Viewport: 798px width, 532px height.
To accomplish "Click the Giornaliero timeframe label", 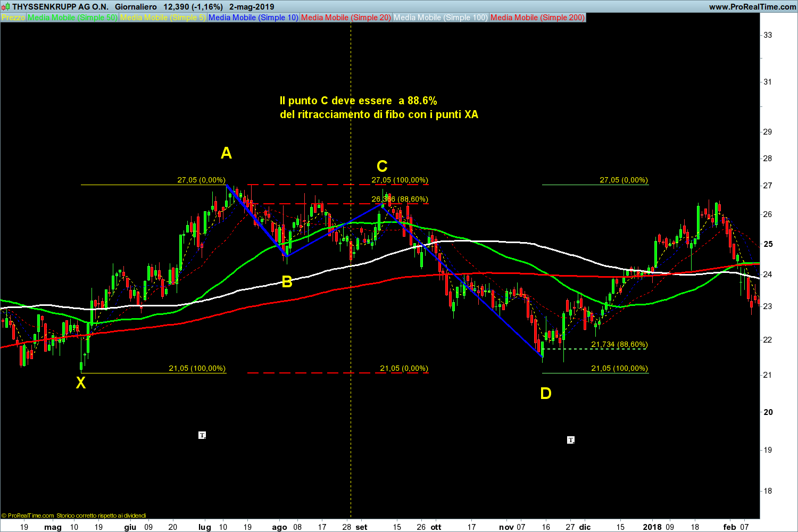I will click(136, 7).
